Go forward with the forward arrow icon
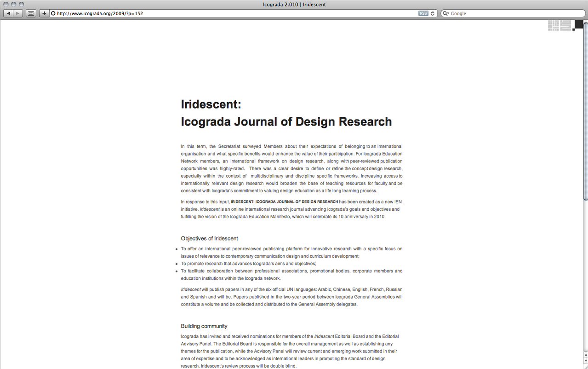Viewport: 588px width, 369px height. (x=18, y=13)
